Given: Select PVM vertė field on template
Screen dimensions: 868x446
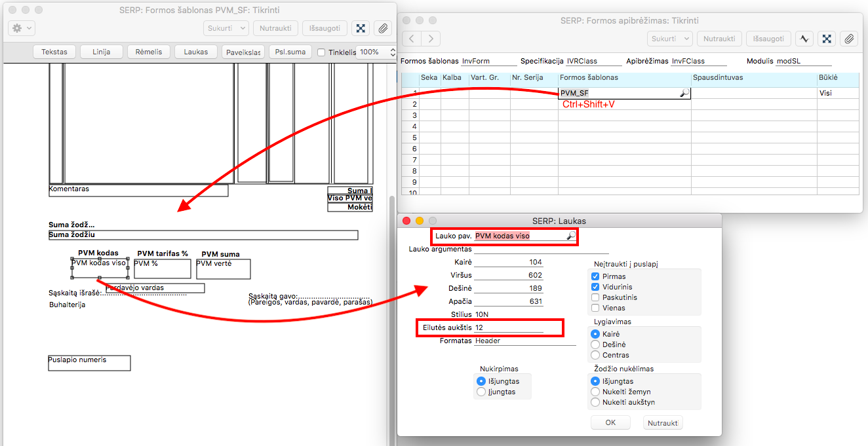Looking at the screenshot, I should (x=223, y=269).
